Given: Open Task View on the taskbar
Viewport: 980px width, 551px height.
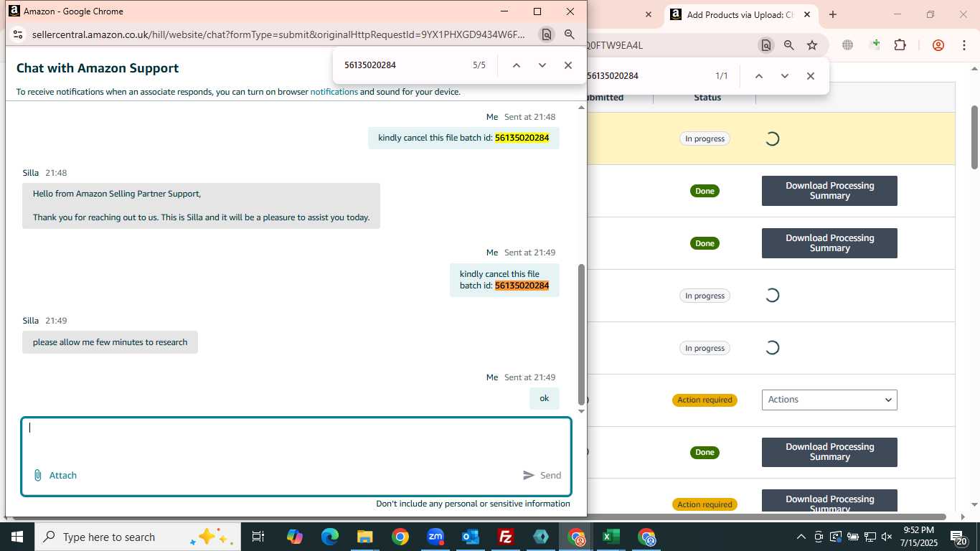Looking at the screenshot, I should (258, 537).
